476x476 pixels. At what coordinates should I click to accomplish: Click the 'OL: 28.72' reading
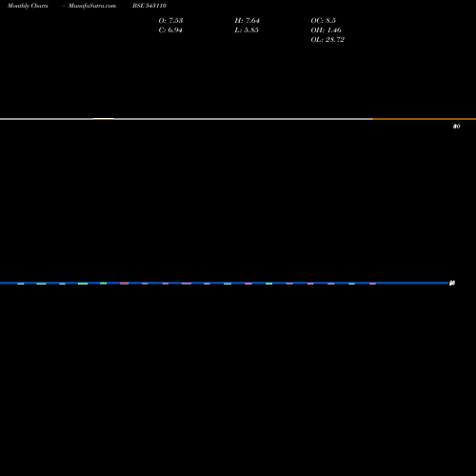[327, 39]
